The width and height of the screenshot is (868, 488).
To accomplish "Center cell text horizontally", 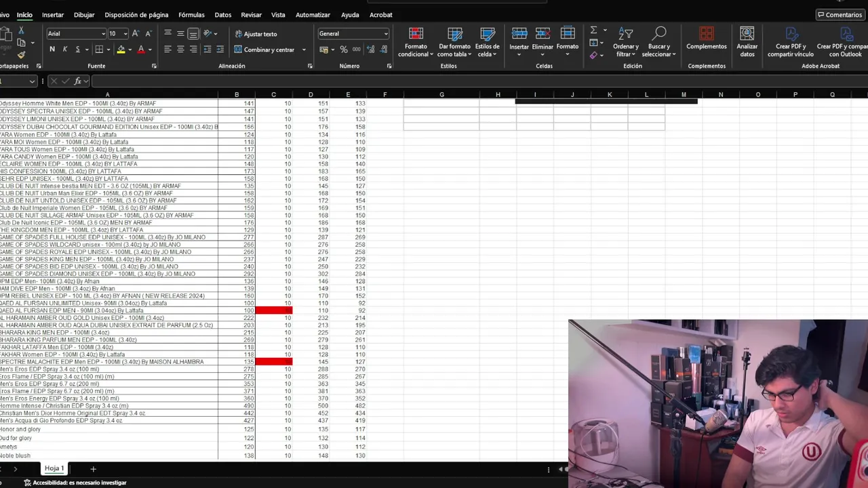I will click(x=180, y=49).
